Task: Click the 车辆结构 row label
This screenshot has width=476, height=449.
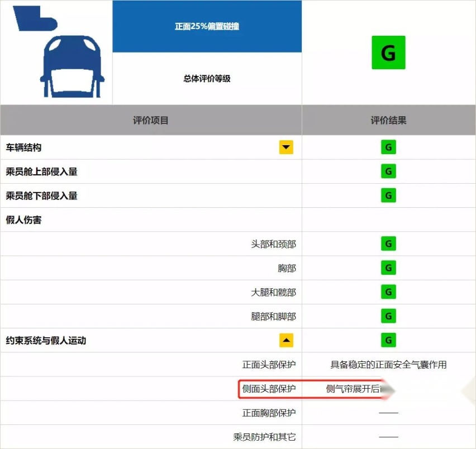Action: coord(23,147)
